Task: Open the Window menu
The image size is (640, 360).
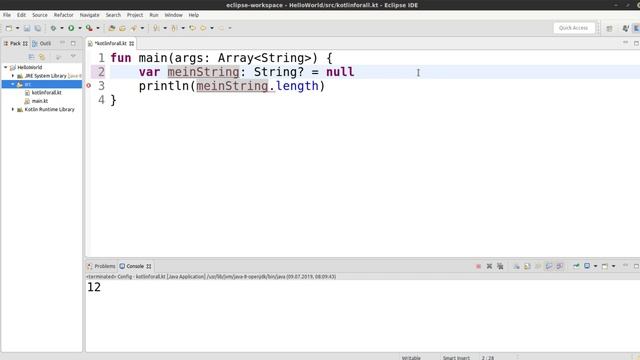Action: point(173,15)
